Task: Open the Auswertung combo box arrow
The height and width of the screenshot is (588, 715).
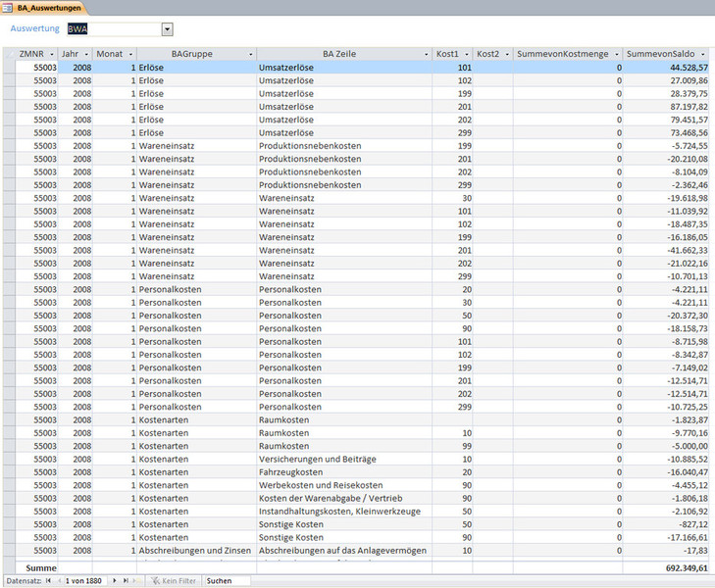Action: click(168, 29)
